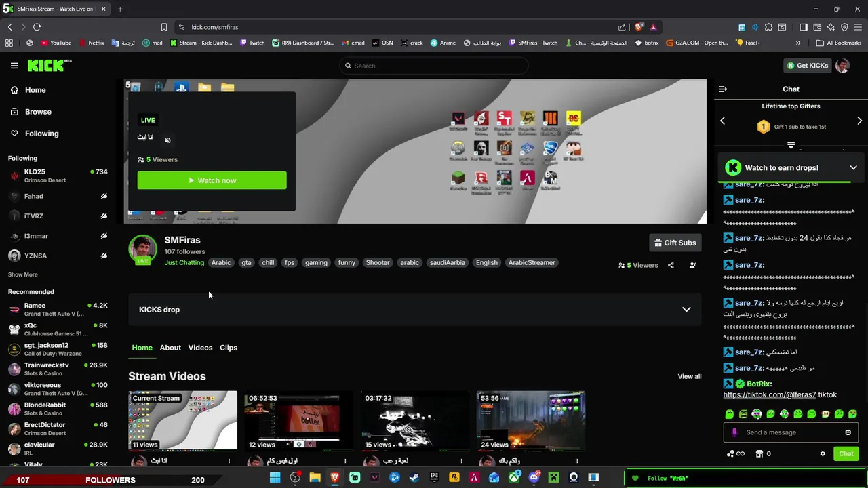Open KLO25 channel in Following list
This screenshot has width=868, height=488.
click(58, 176)
